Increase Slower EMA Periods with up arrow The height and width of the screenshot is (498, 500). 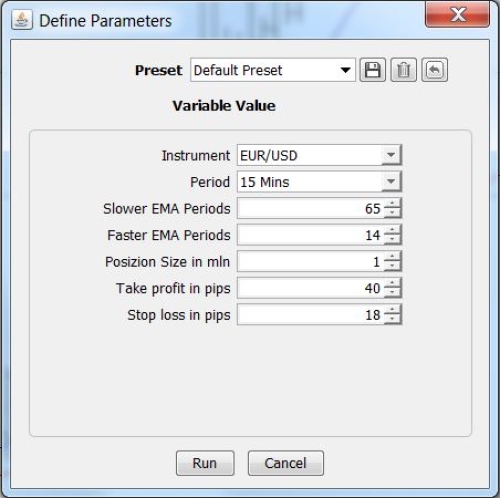point(393,203)
